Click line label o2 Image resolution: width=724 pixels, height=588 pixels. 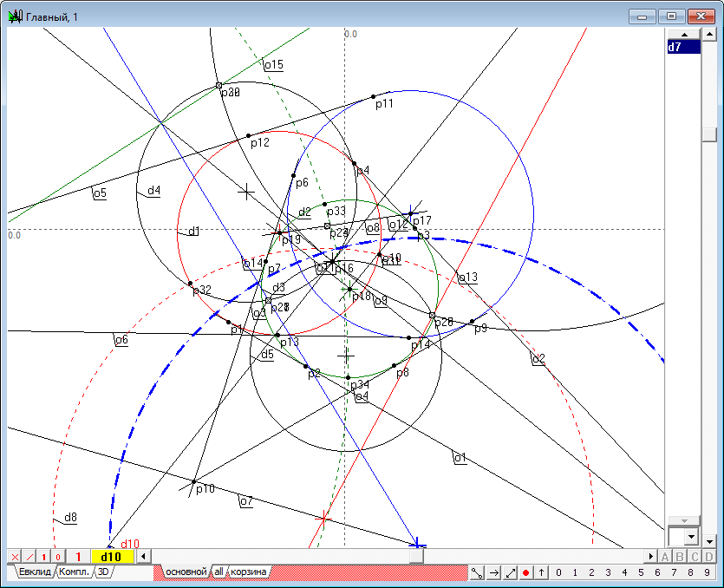coord(538,359)
